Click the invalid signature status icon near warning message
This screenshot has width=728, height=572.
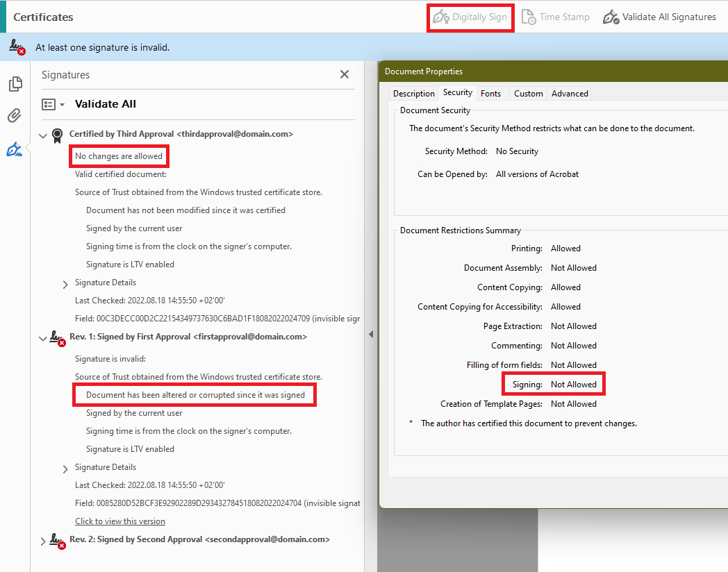tap(17, 47)
